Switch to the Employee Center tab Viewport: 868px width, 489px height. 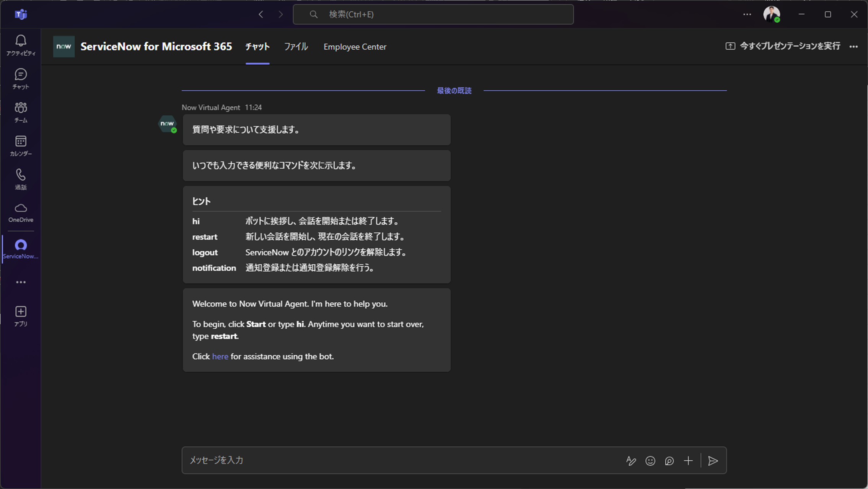(355, 47)
